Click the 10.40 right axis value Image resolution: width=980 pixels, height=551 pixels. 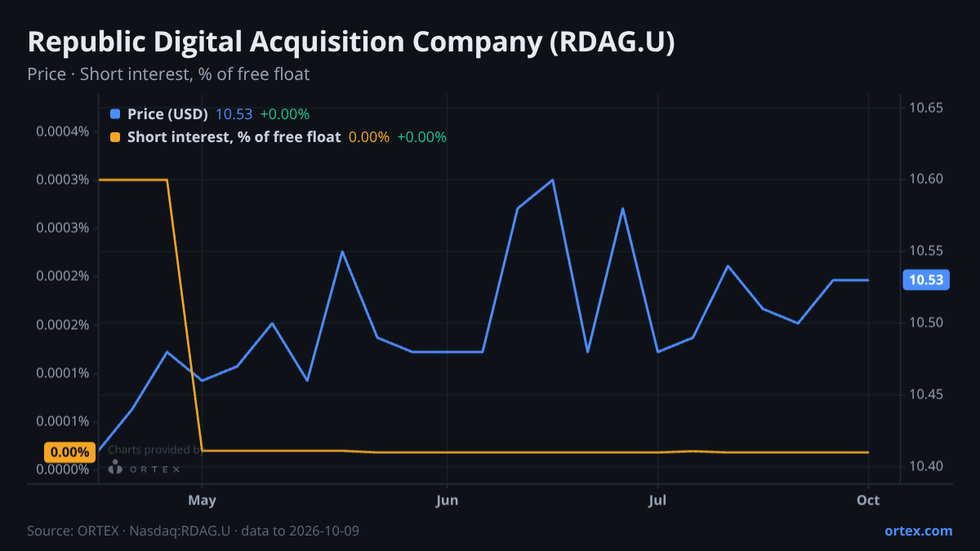pyautogui.click(x=926, y=467)
